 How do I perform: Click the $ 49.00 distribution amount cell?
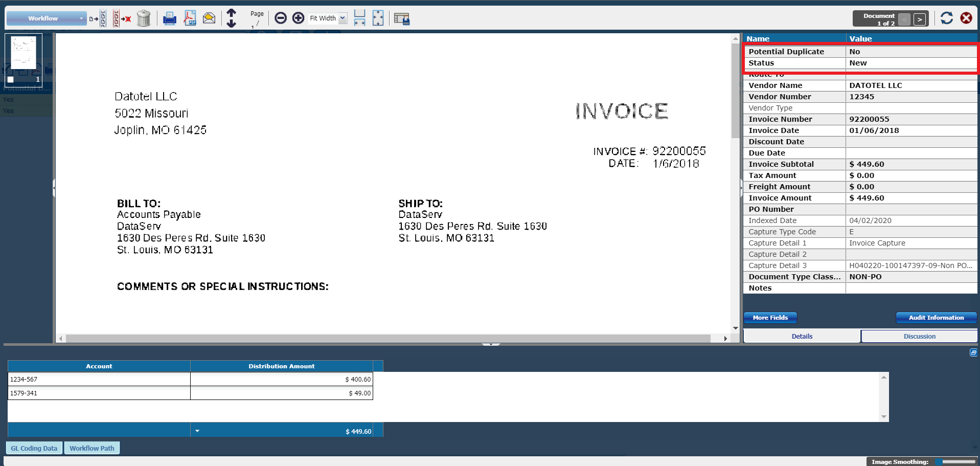coord(282,393)
